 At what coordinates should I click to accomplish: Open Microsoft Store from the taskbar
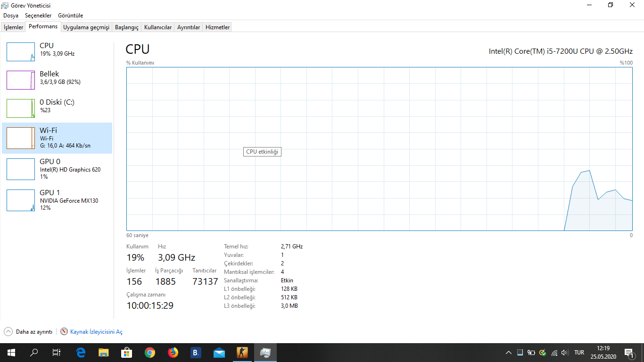point(127,353)
